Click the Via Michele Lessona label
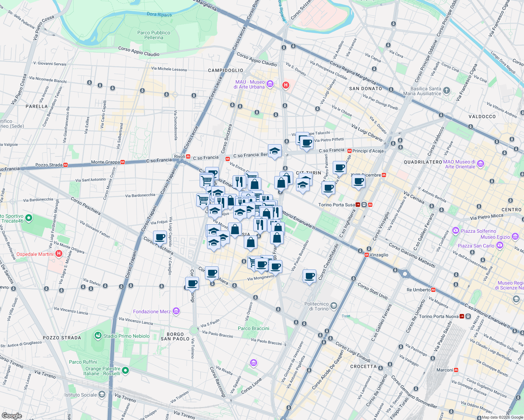 [169, 69]
